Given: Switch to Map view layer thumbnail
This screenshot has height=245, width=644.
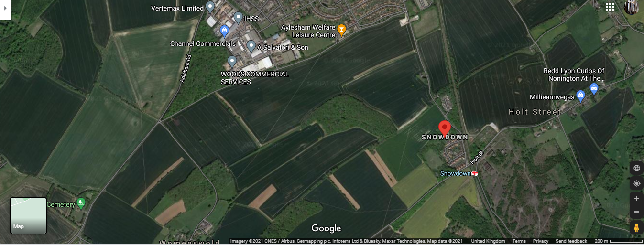Looking at the screenshot, I should pos(29,215).
